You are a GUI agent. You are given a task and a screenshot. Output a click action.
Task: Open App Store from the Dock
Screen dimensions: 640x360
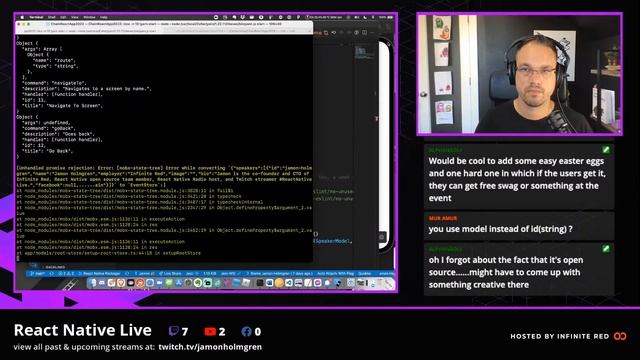178,282
